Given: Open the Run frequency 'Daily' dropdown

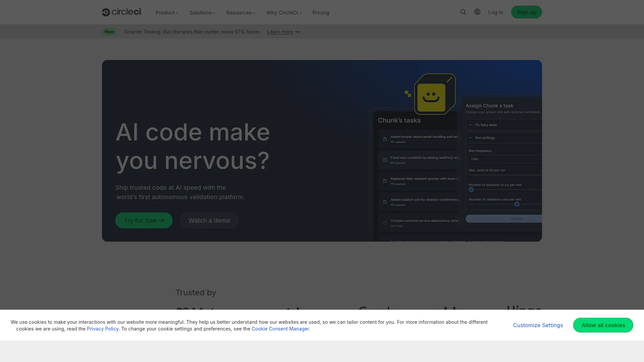Looking at the screenshot, I should 505,159.
